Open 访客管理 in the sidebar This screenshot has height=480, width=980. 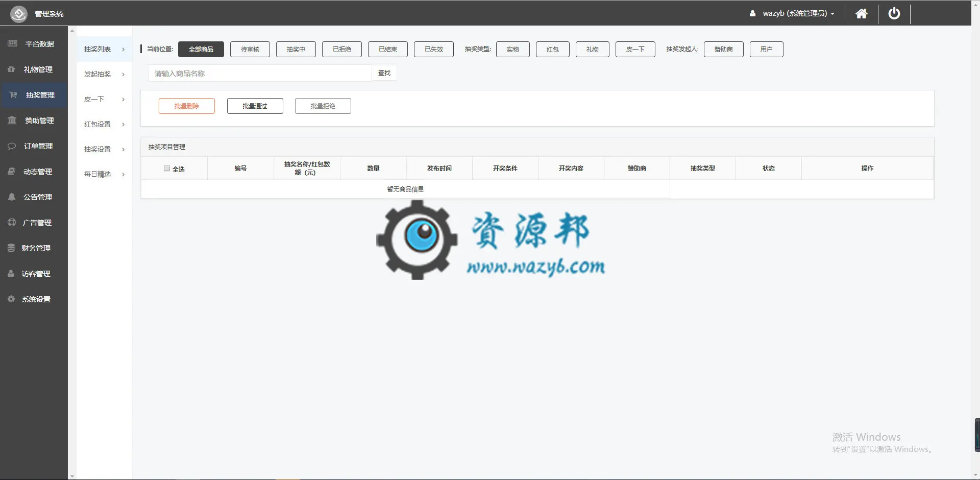[34, 274]
